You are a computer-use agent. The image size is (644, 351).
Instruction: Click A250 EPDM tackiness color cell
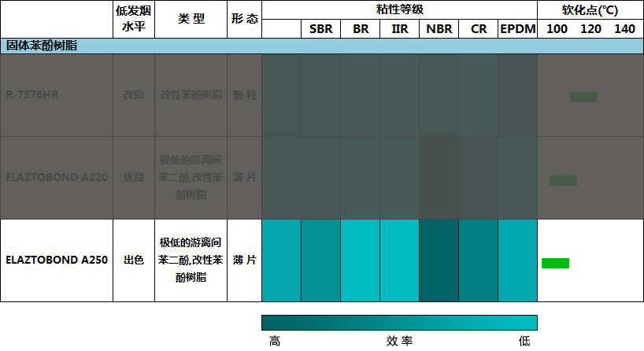pos(518,260)
